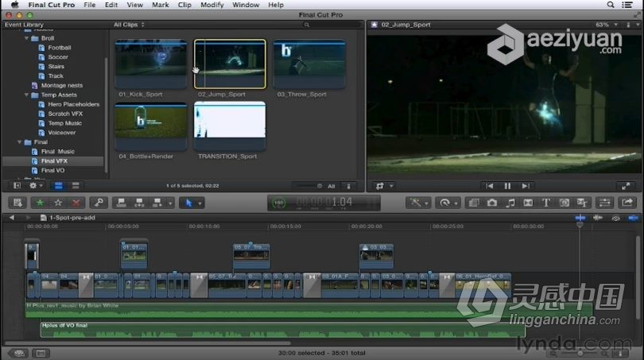Open the gear action dropdown in browser
644x360 pixels.
[35, 185]
